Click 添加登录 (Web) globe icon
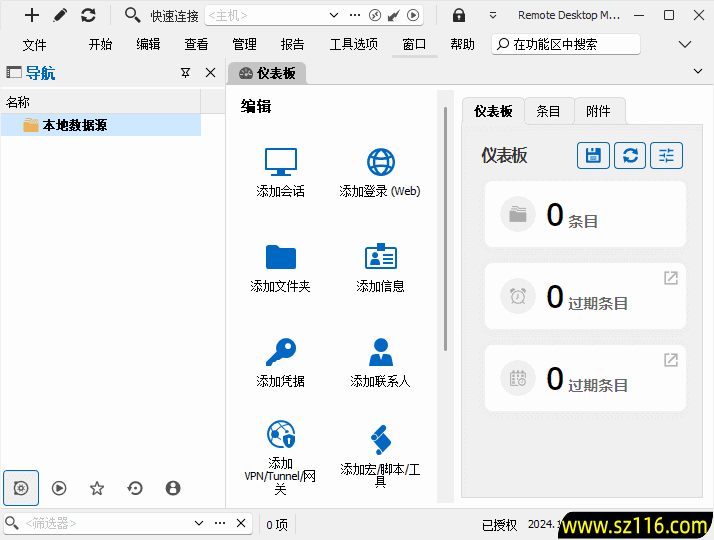The width and height of the screenshot is (714, 540). click(x=381, y=162)
